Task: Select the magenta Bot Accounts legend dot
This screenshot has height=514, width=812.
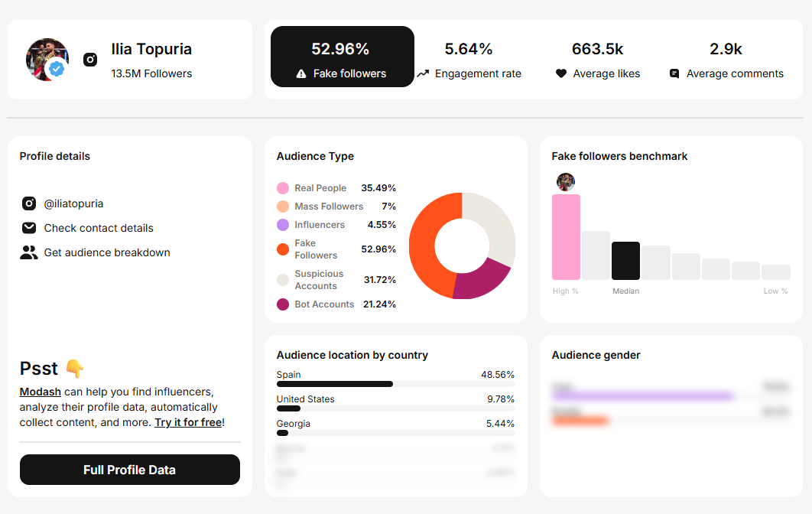Action: pos(283,304)
